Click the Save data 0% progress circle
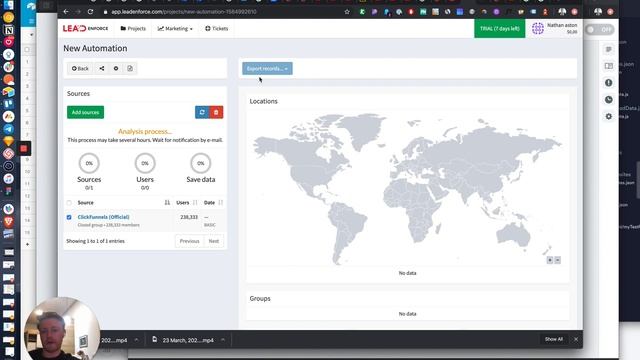The height and width of the screenshot is (360, 640). (200, 163)
